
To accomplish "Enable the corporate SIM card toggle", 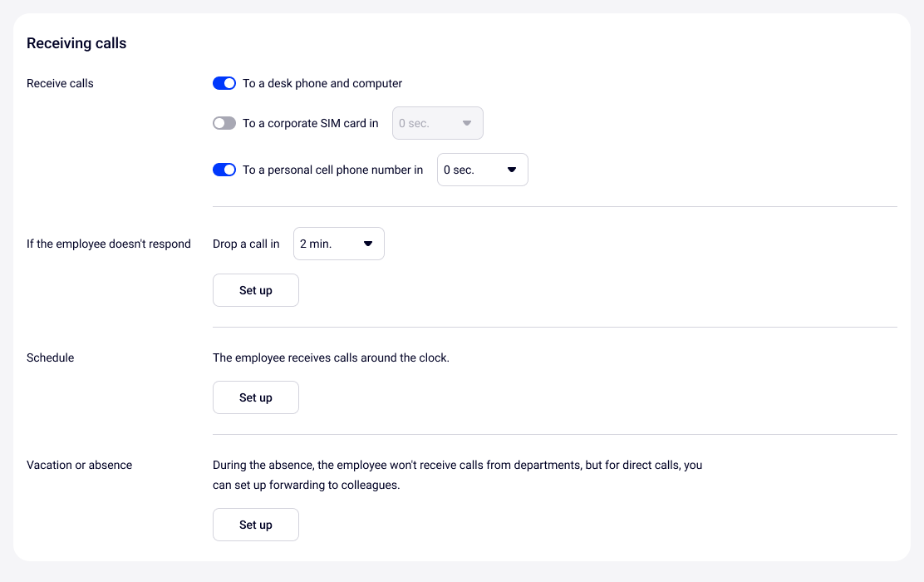I will pos(224,123).
